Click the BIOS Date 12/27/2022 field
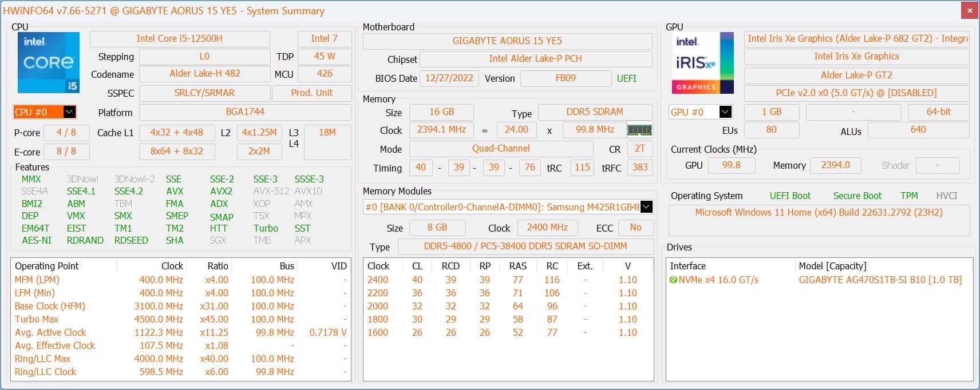The height and width of the screenshot is (390, 980). (x=449, y=78)
